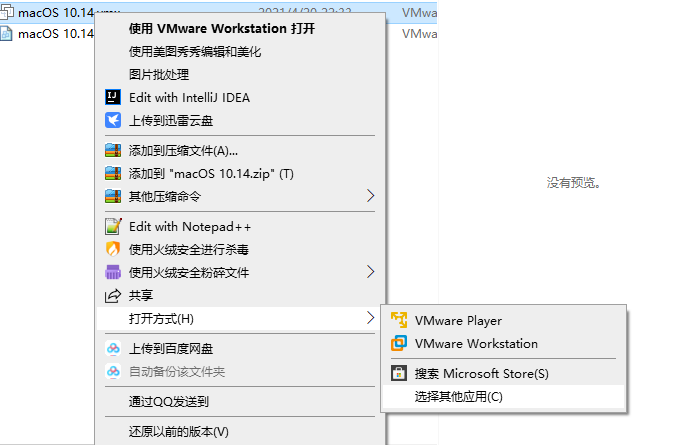Select 还原以前的版本(V) entry
Viewport: 678px width, 445px height.
click(179, 432)
